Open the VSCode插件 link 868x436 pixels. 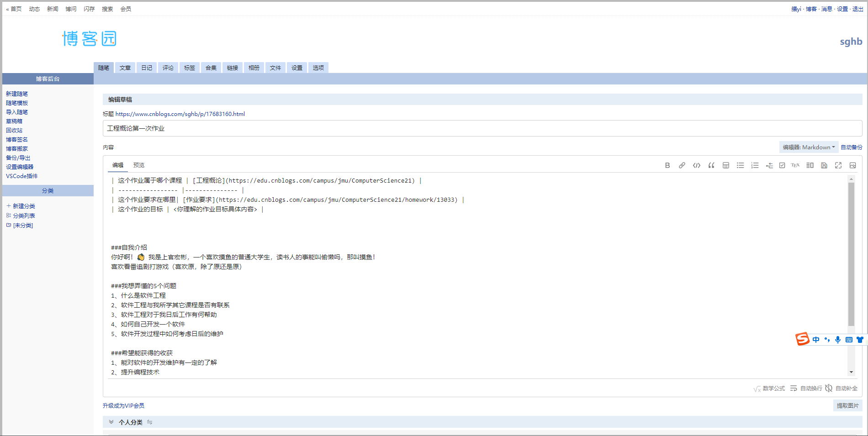(22, 176)
